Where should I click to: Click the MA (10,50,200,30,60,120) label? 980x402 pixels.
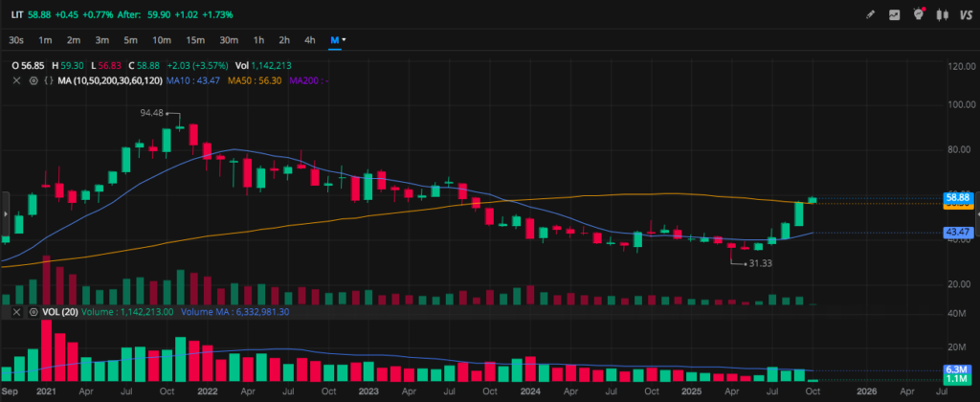[x=108, y=81]
